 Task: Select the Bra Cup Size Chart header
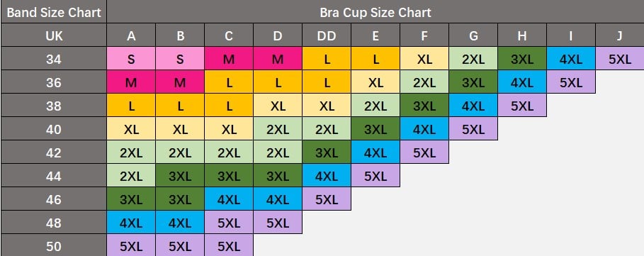(375, 11)
